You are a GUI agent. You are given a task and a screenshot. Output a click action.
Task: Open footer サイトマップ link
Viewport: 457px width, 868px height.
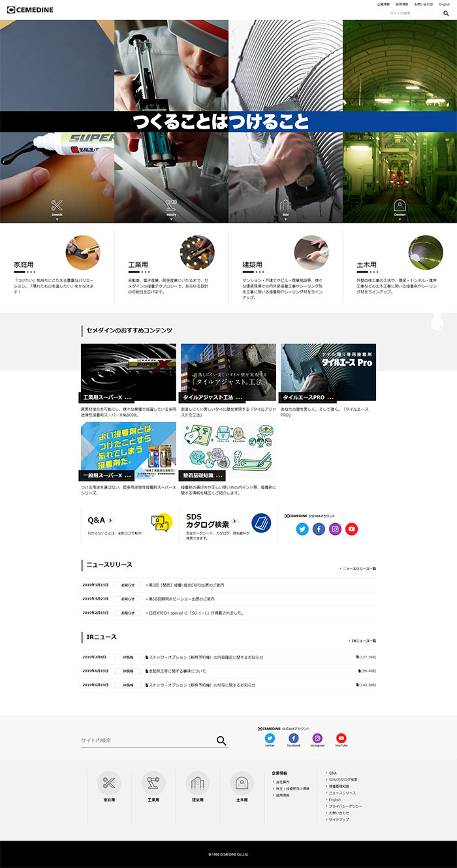(338, 820)
